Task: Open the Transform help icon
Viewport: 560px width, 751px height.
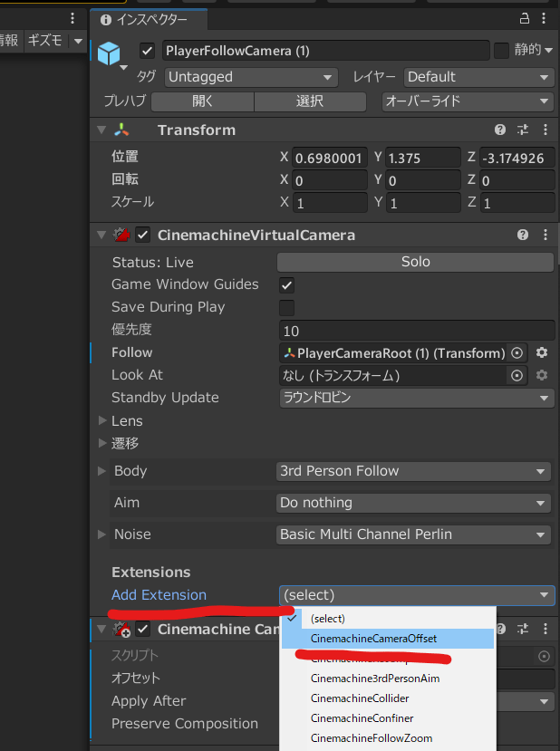Action: point(500,130)
